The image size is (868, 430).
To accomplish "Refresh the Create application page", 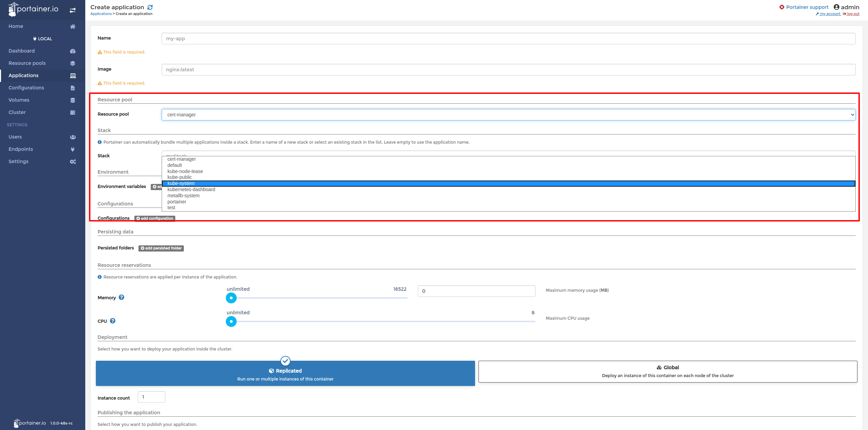I will coord(150,7).
